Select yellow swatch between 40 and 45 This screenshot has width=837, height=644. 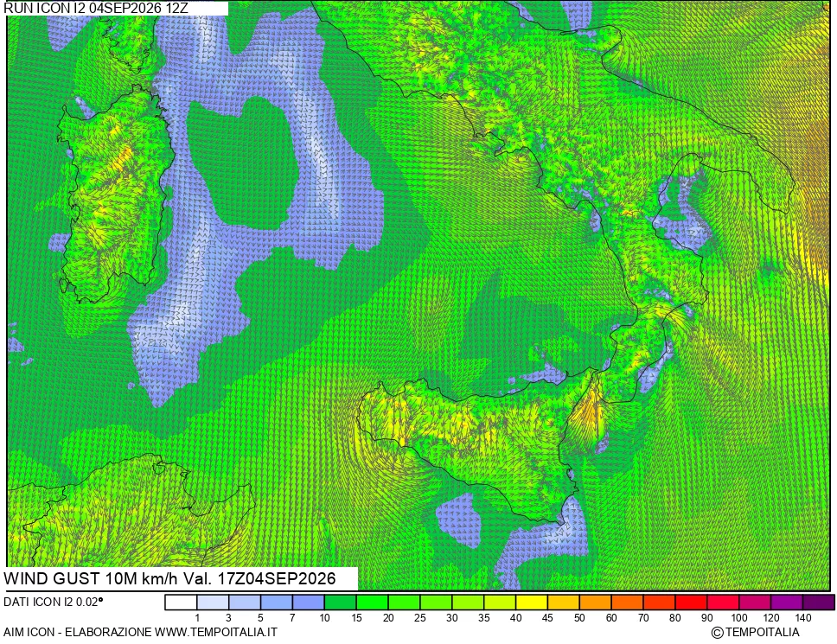click(532, 603)
